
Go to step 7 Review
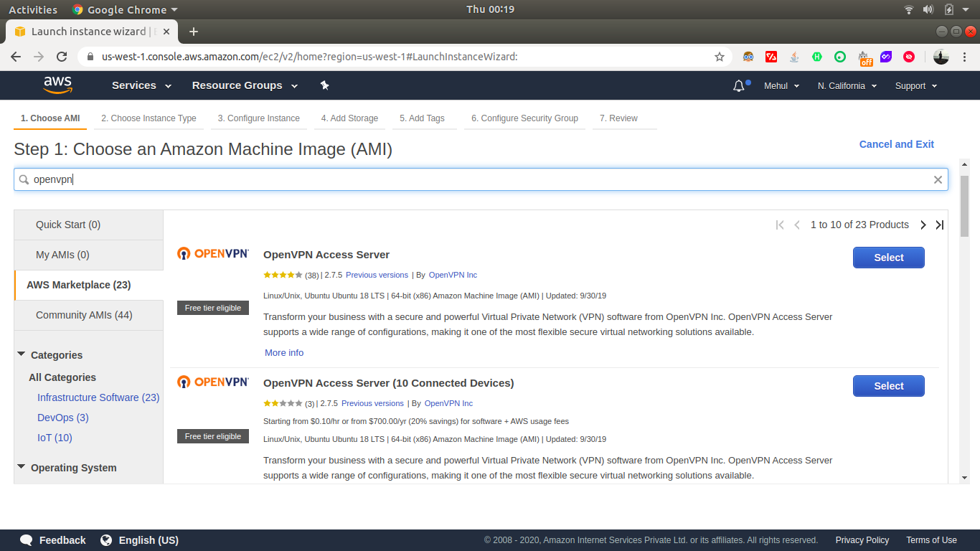[x=618, y=118]
